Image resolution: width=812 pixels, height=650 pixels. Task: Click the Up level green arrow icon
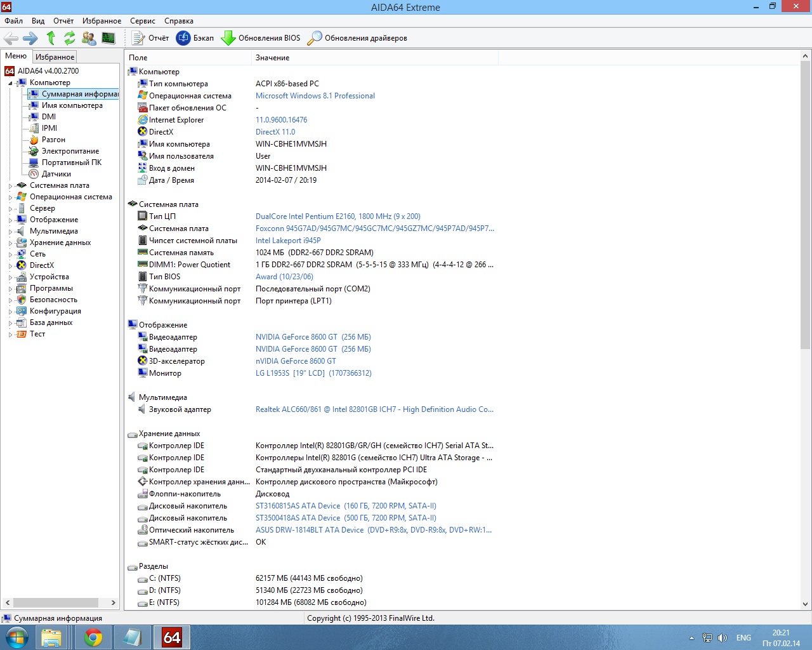pyautogui.click(x=51, y=38)
